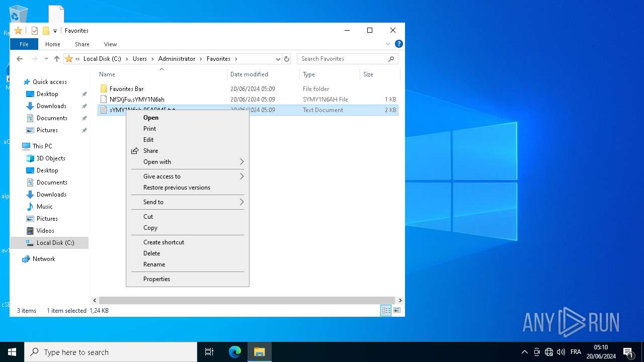Open Properties from the context menu
The image size is (644, 362).
tap(187, 279)
